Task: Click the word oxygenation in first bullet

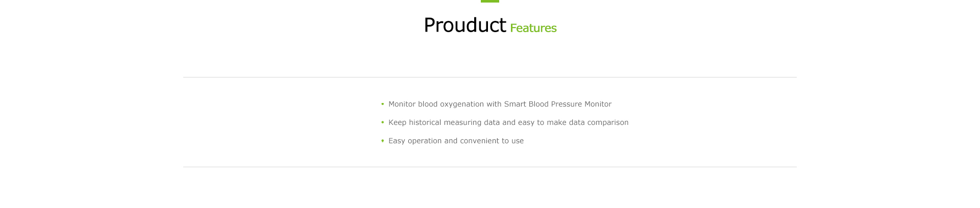Action: point(462,105)
